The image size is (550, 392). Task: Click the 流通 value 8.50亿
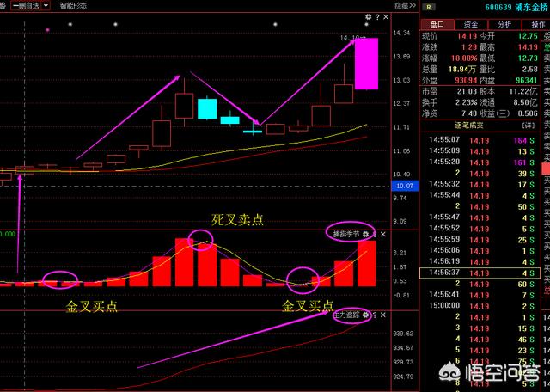pos(525,103)
